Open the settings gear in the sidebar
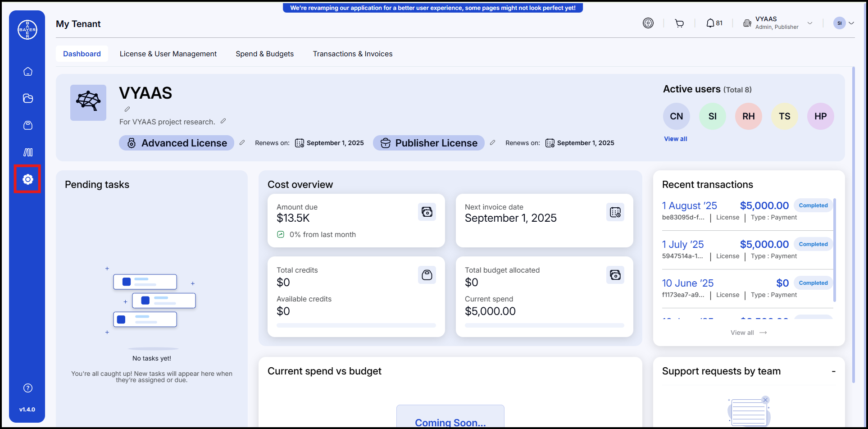The width and height of the screenshot is (868, 429). (x=28, y=179)
